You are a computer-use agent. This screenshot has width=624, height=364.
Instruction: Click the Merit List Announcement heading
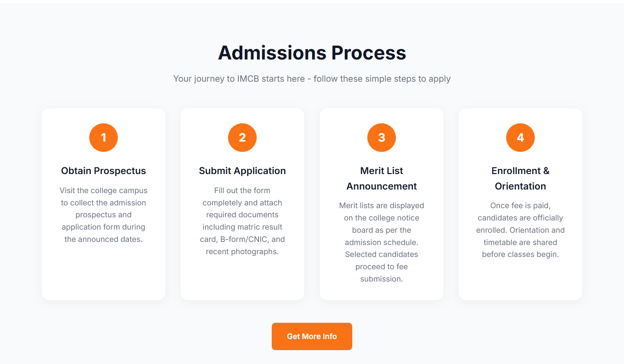(381, 178)
